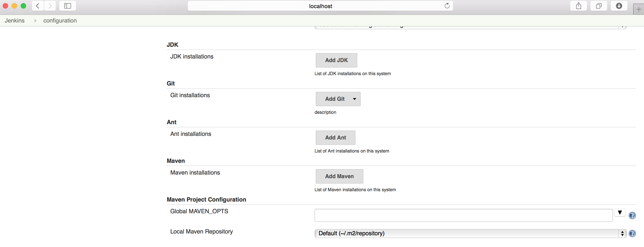Screen dimensions: 644x247
Task: Expand the Jenkins breadcrumb arrow
Action: point(35,21)
